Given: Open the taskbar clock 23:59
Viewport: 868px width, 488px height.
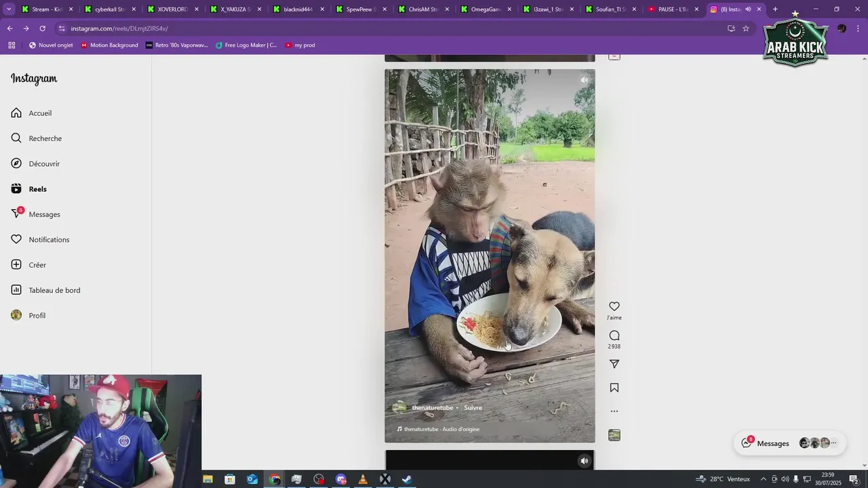Looking at the screenshot, I should point(827,479).
